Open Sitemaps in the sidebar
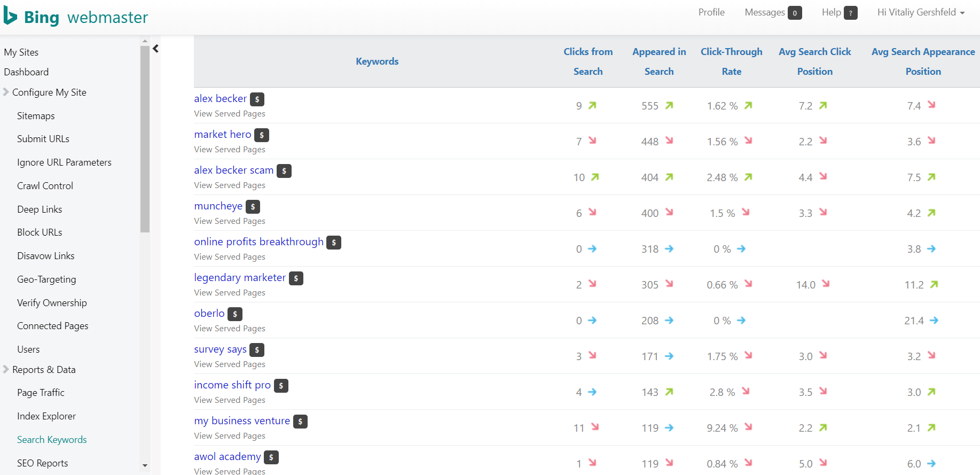Viewport: 980px width, 475px height. point(36,115)
